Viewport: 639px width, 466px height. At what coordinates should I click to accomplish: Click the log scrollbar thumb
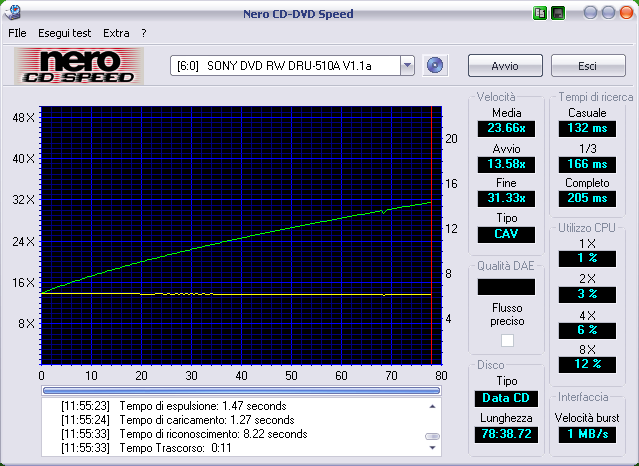click(432, 436)
